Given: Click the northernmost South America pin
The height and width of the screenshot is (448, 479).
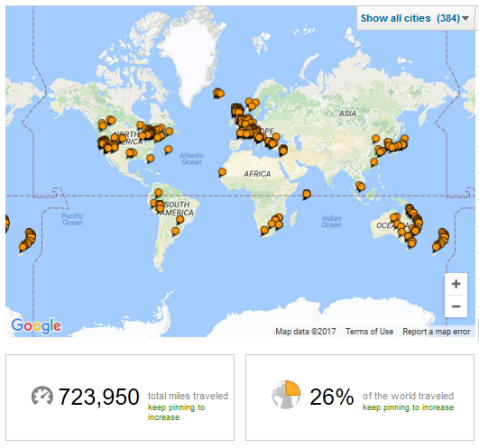Looking at the screenshot, I should (x=158, y=193).
